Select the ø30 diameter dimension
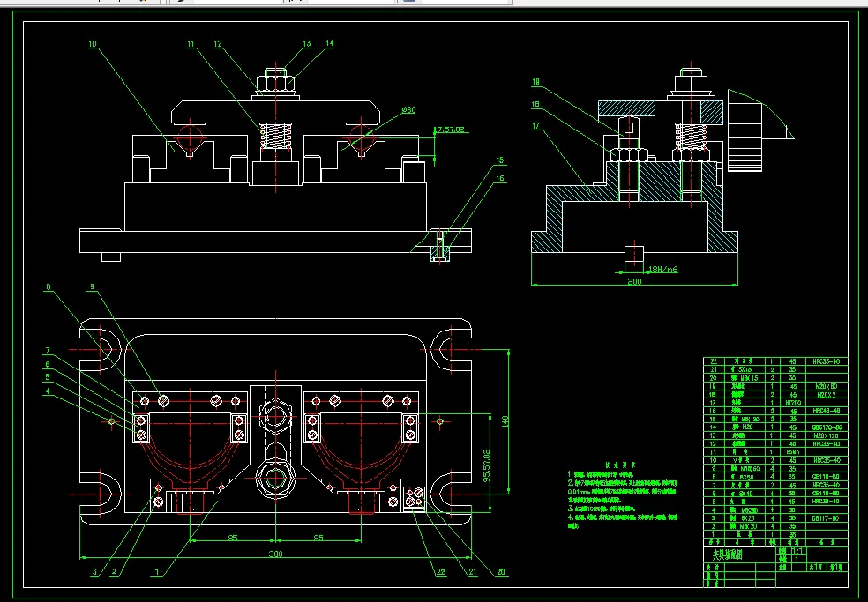Screen dimensions: 868x602 pos(408,109)
